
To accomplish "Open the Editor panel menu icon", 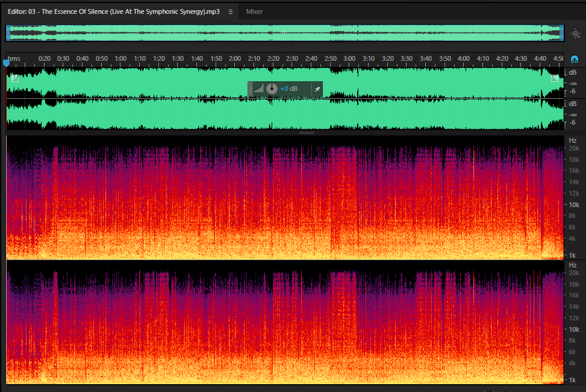I will coord(231,11).
